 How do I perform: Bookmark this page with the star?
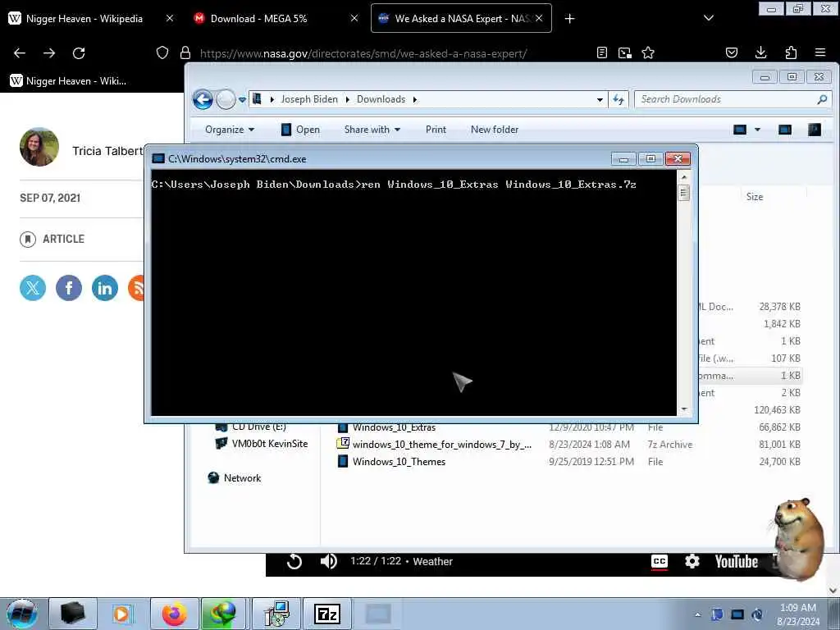click(x=648, y=52)
